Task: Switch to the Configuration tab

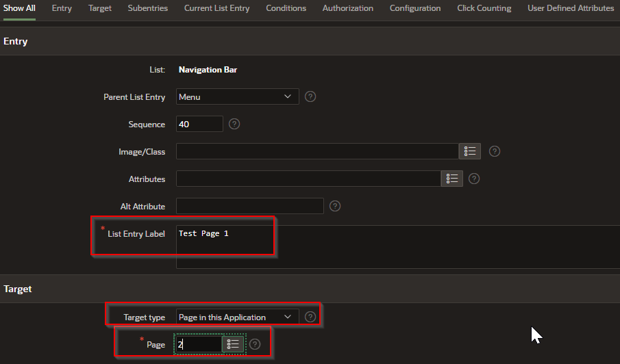Action: point(414,8)
